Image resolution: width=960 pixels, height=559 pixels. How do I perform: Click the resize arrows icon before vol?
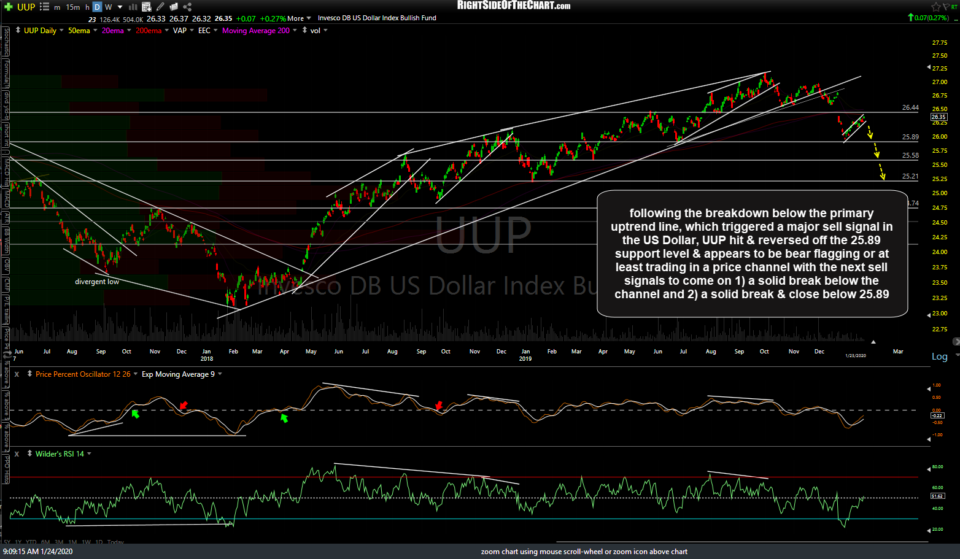click(x=304, y=31)
